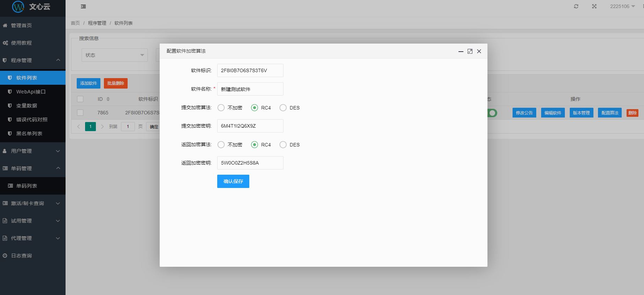Click the user icon beside 用户管理
The image size is (644, 295).
click(5, 151)
